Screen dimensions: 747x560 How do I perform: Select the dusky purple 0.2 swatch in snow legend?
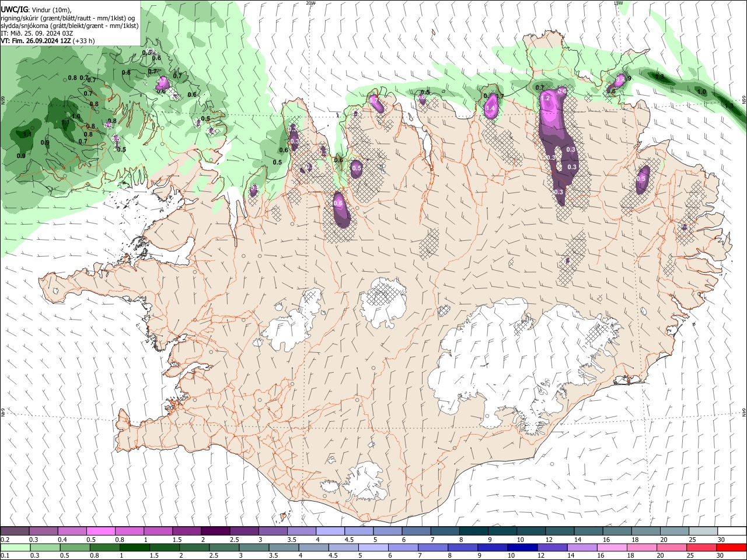coord(15,531)
